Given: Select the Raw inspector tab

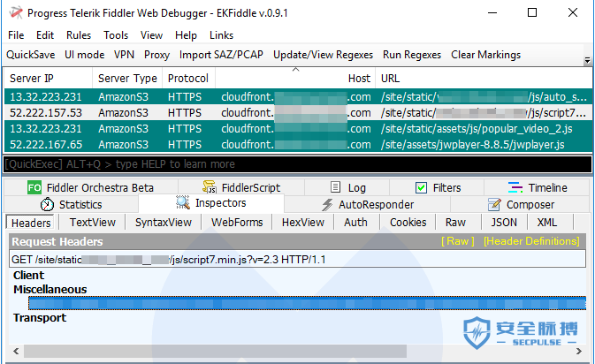Looking at the screenshot, I should 455,222.
